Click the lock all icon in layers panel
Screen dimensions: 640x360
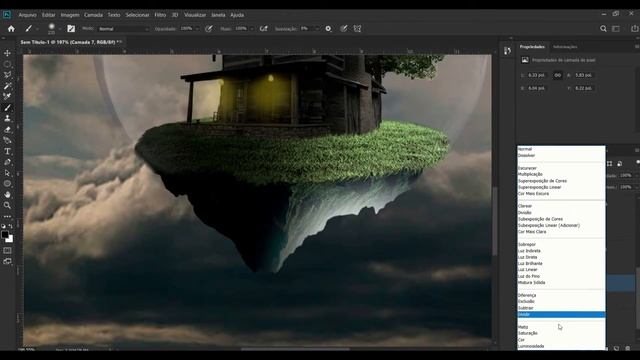tap(620, 164)
